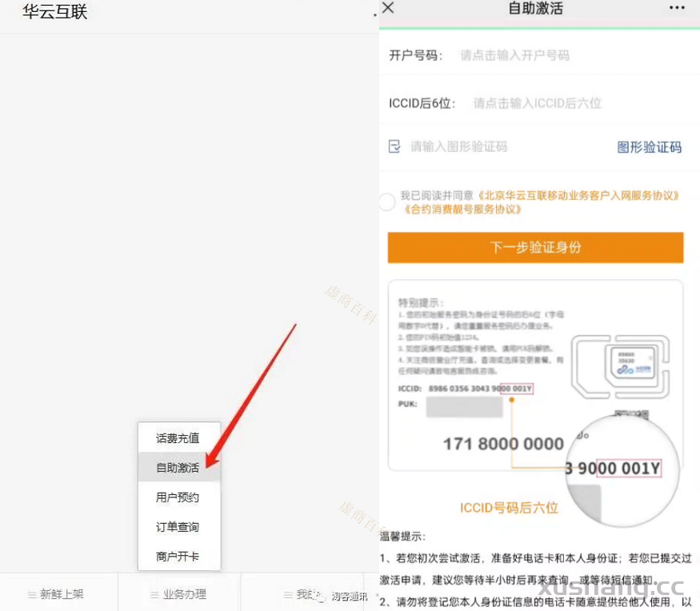700x611 pixels.
Task: Open the 合约消费靓号服务协议 link
Action: pos(462,209)
